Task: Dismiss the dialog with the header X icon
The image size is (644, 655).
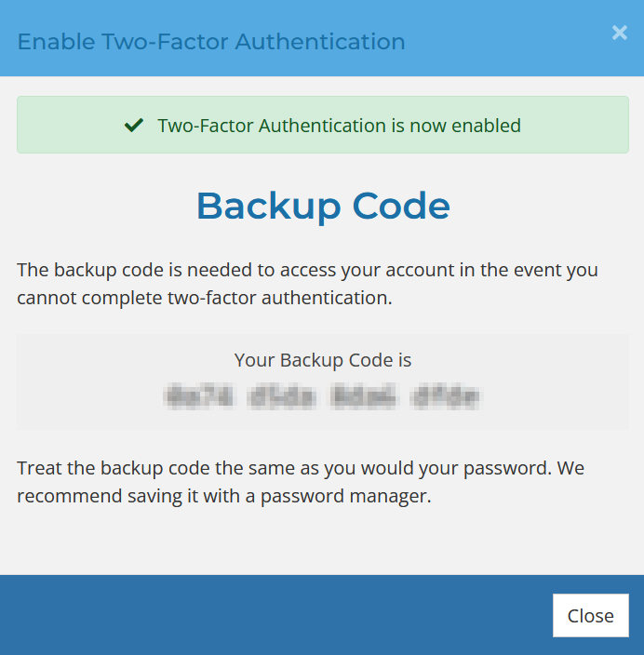Action: coord(620,33)
